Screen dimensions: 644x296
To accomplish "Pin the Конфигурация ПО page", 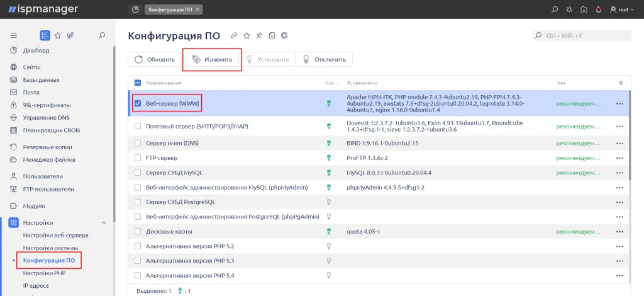I will click(258, 36).
